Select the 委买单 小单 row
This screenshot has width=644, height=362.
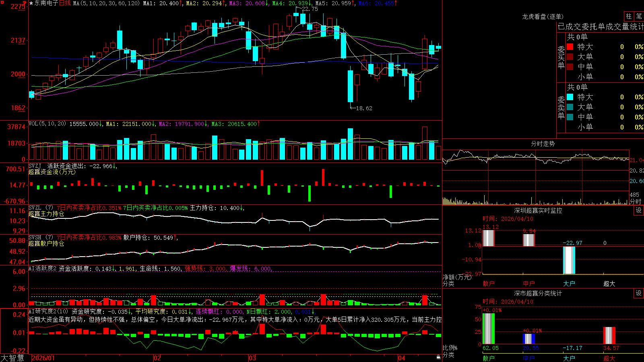click(605, 76)
